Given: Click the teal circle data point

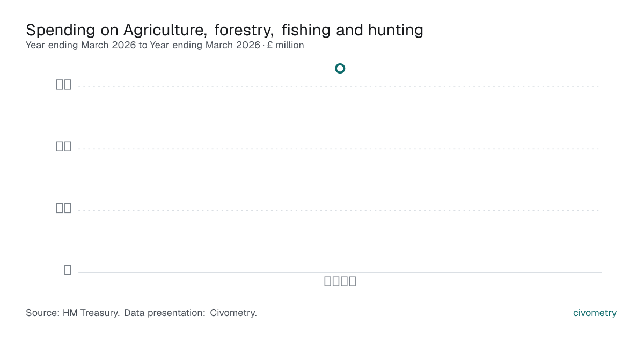Looking at the screenshot, I should tap(340, 68).
